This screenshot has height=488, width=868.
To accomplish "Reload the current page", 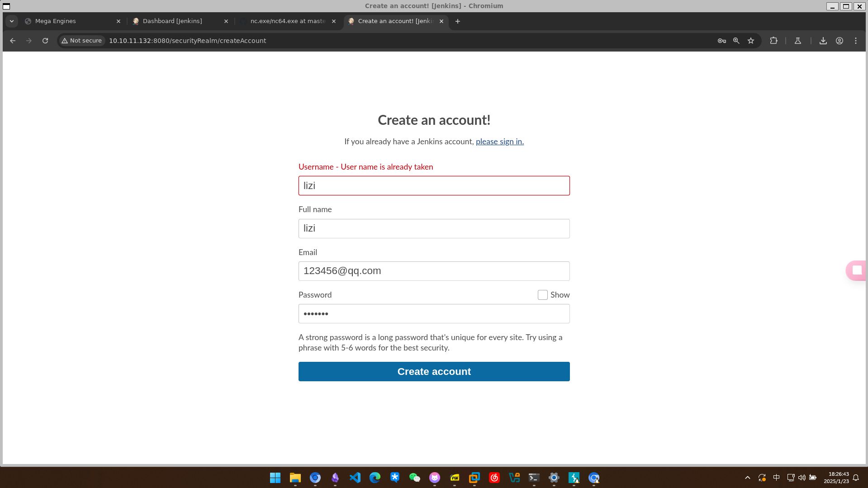I will pos(45,41).
